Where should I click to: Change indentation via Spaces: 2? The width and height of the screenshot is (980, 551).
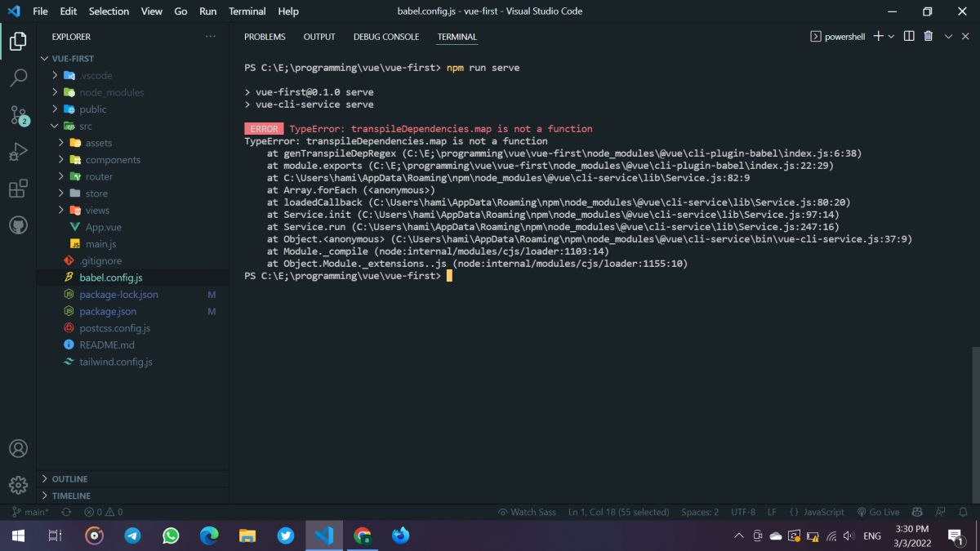[x=700, y=512]
